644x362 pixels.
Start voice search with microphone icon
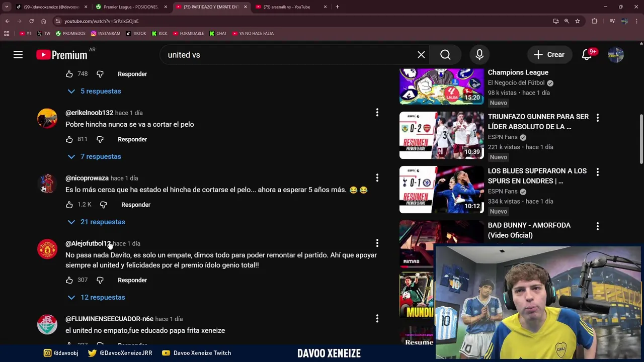click(479, 55)
